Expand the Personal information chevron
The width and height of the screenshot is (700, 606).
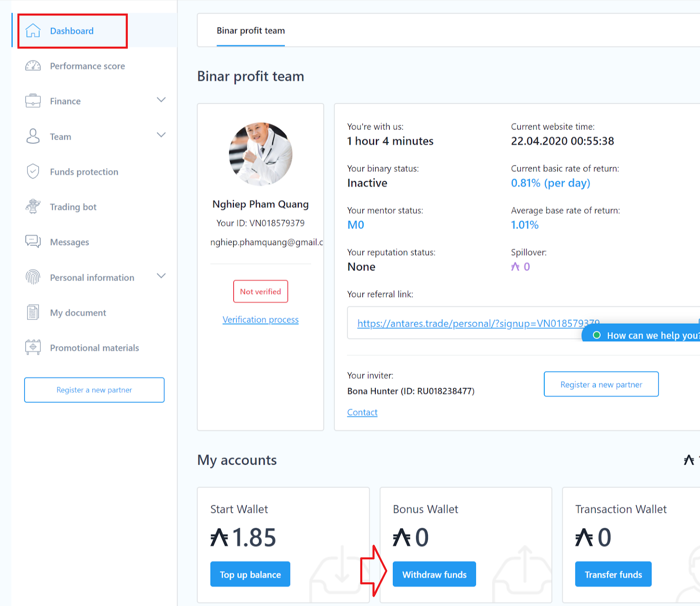click(161, 276)
